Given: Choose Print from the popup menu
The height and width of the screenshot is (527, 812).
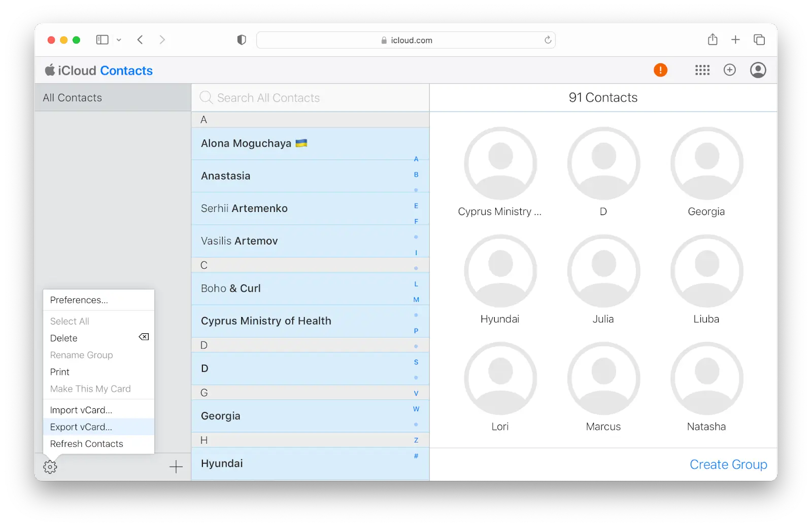Looking at the screenshot, I should pos(98,372).
